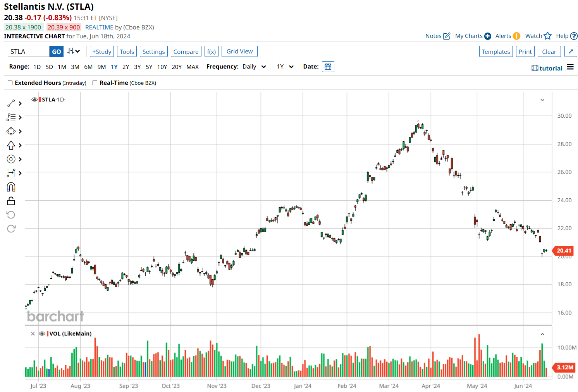Click the lock drawings icon
Screen dimensions: 578x392
[x=11, y=201]
